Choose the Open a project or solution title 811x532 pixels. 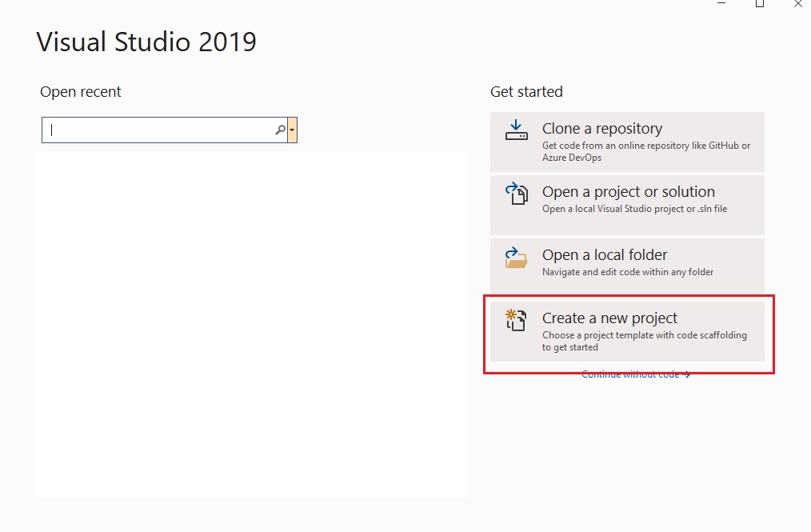click(x=629, y=192)
